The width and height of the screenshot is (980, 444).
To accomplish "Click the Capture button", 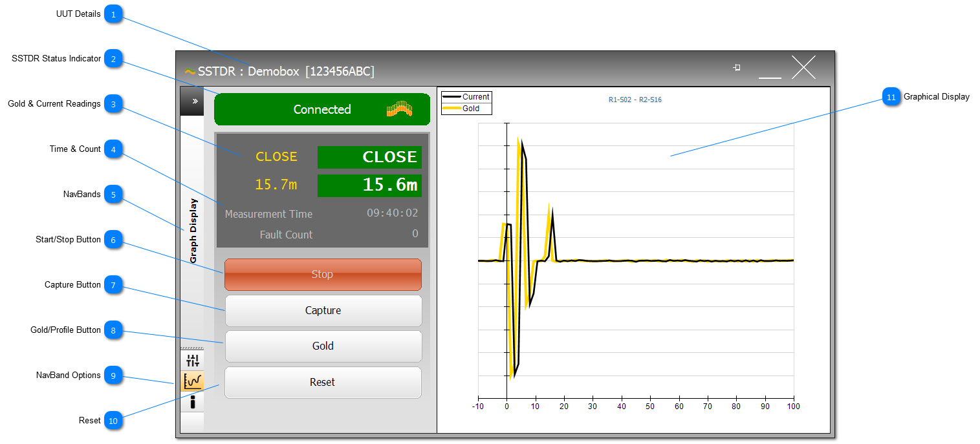I will point(323,311).
